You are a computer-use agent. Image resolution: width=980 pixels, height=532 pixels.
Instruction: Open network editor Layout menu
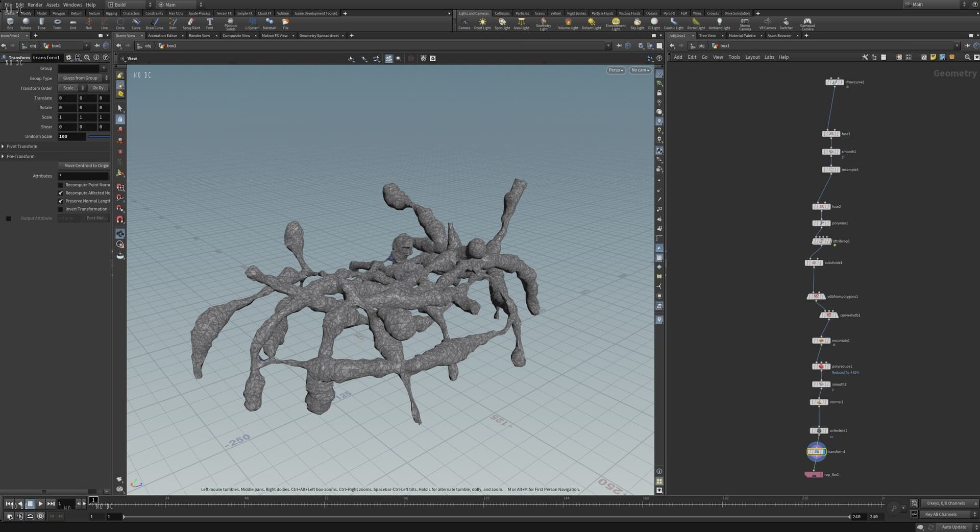click(x=752, y=57)
